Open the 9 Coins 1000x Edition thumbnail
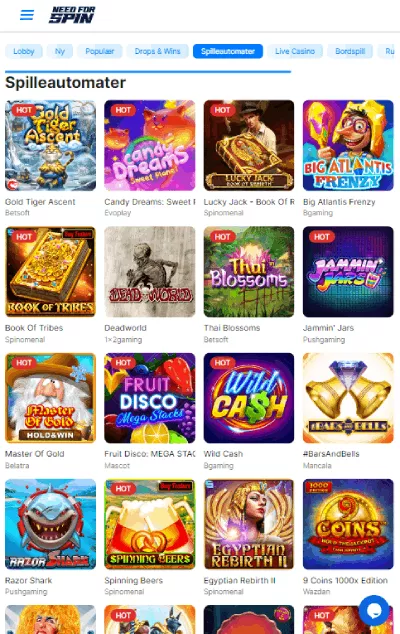 click(348, 524)
